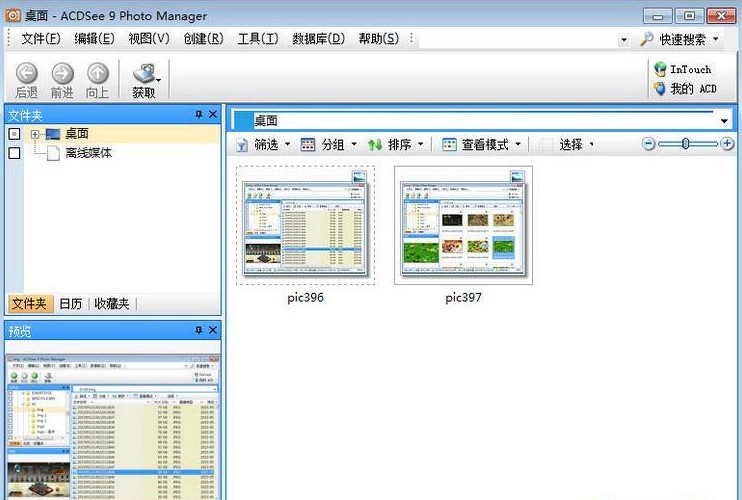Click the 桌面 desktop icon in tree
742x500 pixels.
coord(53,134)
